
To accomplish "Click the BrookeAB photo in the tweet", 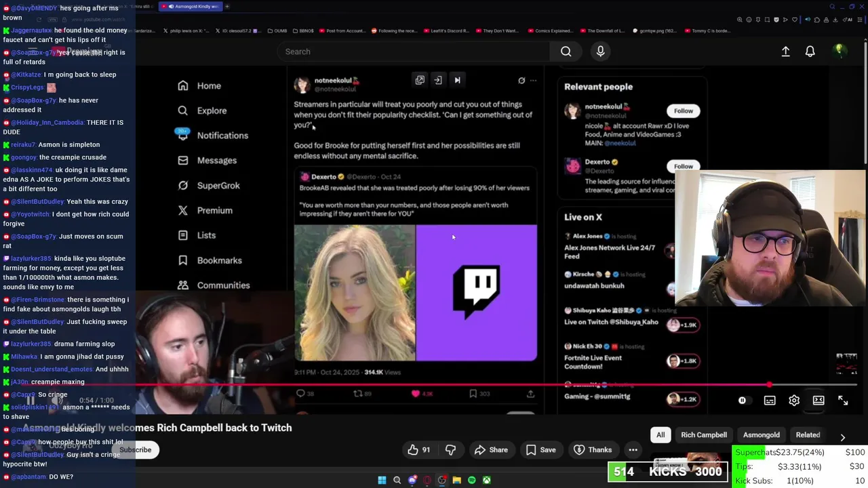I will 355,293.
